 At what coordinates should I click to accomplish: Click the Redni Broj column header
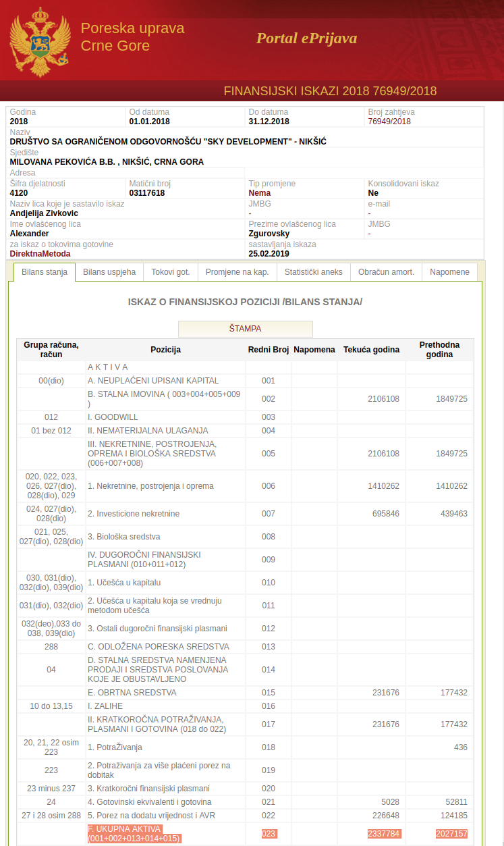[269, 350]
